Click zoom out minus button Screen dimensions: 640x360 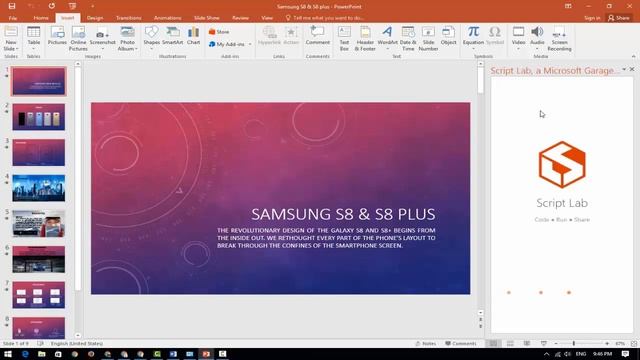point(556,344)
